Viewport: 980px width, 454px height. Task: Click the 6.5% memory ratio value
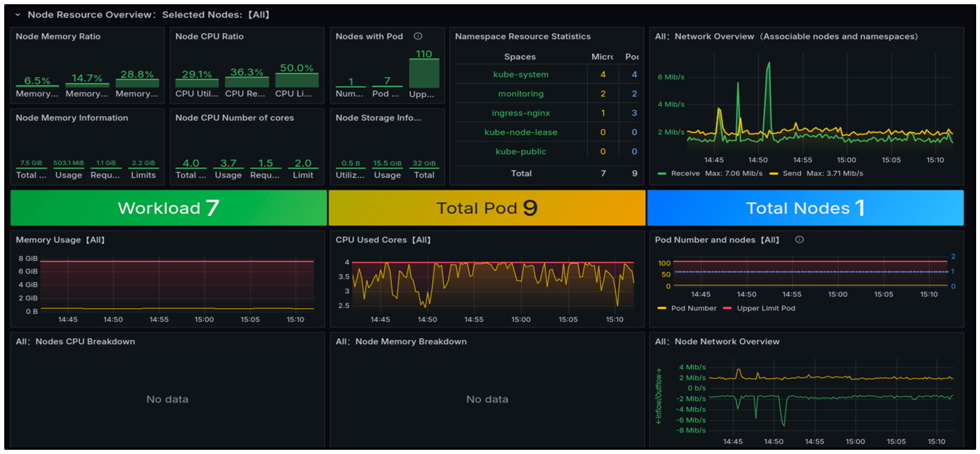(x=37, y=80)
